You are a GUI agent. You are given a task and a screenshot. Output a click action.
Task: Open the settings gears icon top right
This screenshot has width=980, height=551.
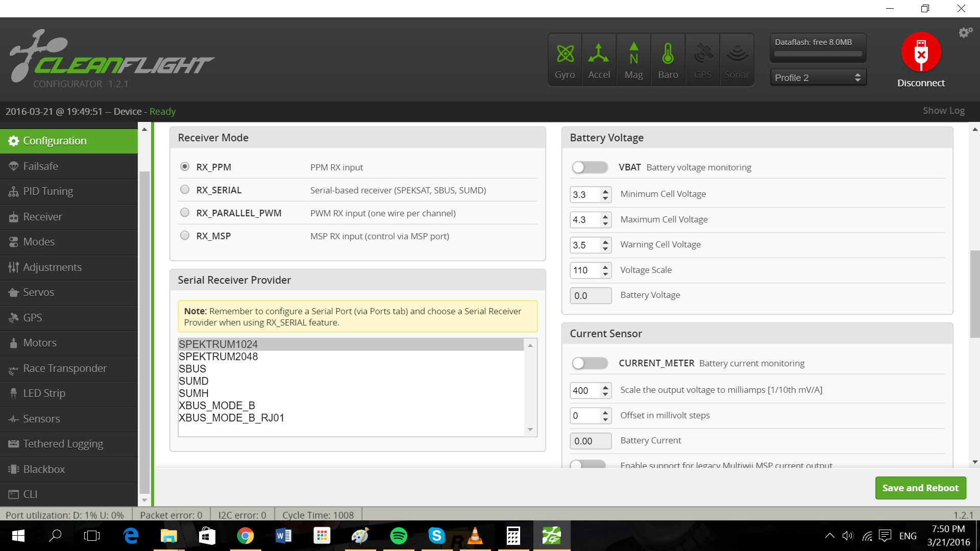point(965,33)
